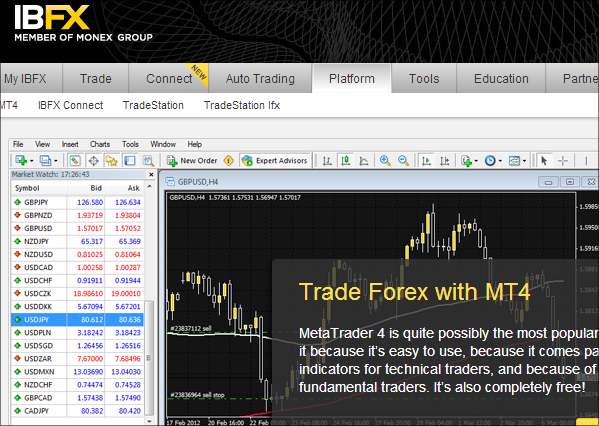
Task: Expand the new chart dropdown arrow
Action: pyautogui.click(x=31, y=161)
